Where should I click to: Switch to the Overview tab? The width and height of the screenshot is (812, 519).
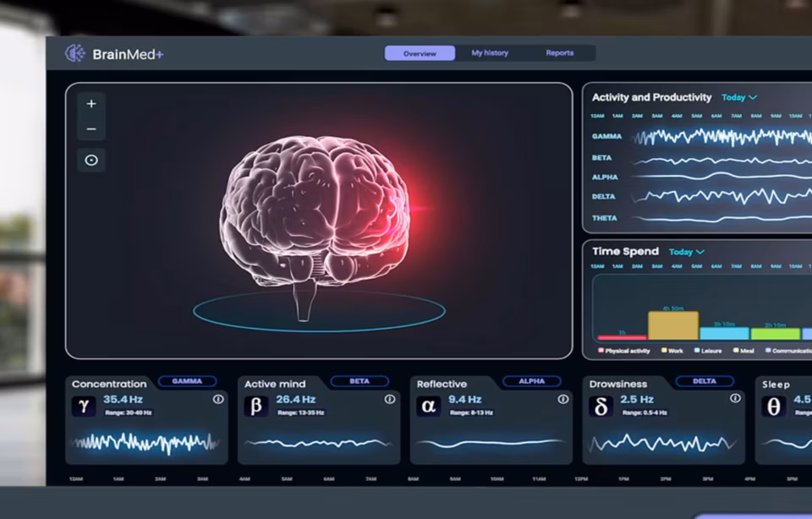(420, 53)
